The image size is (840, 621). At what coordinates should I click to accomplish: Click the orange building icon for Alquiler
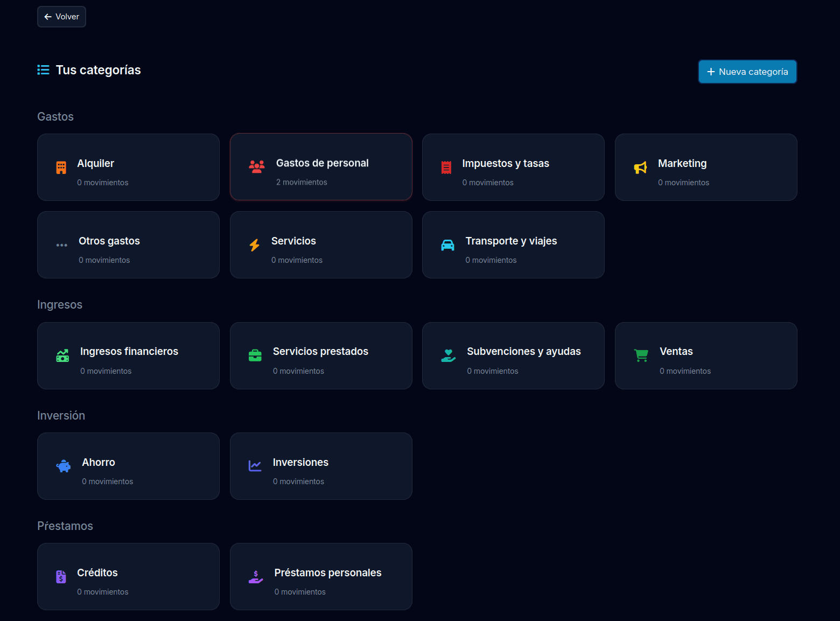click(x=61, y=168)
